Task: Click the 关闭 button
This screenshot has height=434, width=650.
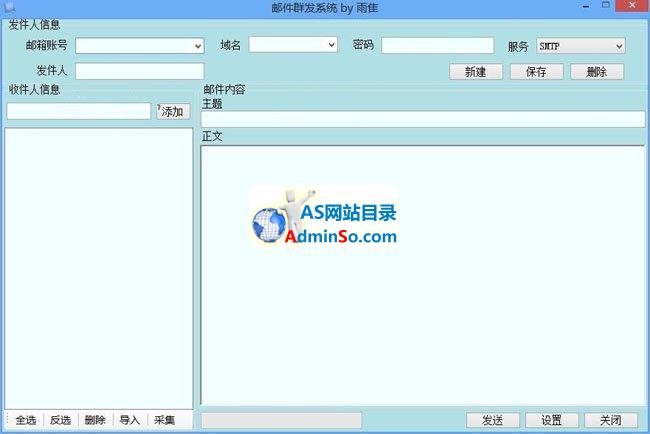Action: click(611, 420)
